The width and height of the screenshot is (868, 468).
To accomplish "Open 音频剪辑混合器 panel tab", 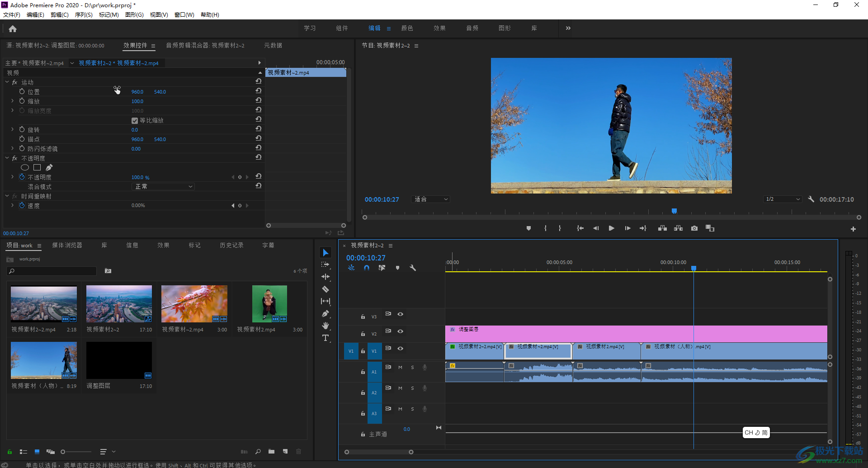I will 205,46.
